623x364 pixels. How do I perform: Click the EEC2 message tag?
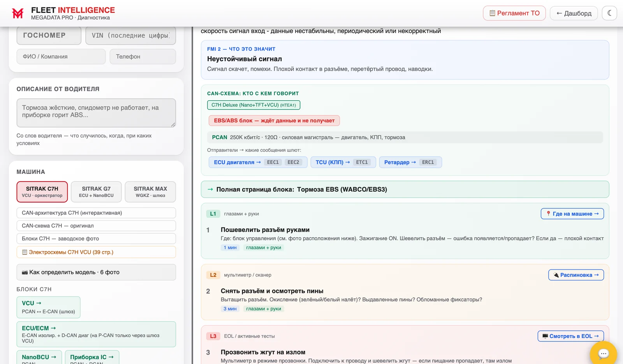pos(293,162)
